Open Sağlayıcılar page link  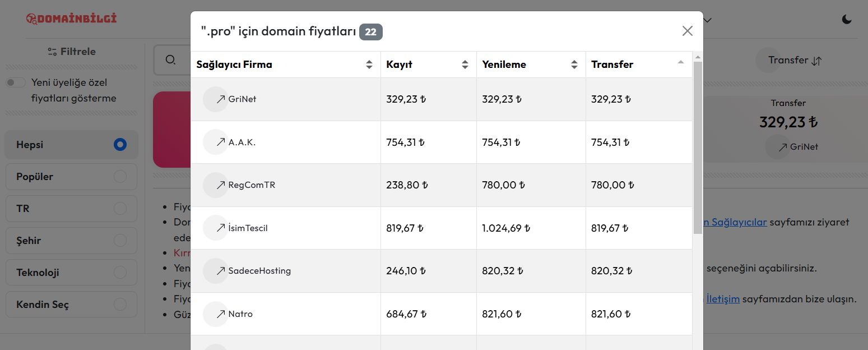[x=735, y=222]
